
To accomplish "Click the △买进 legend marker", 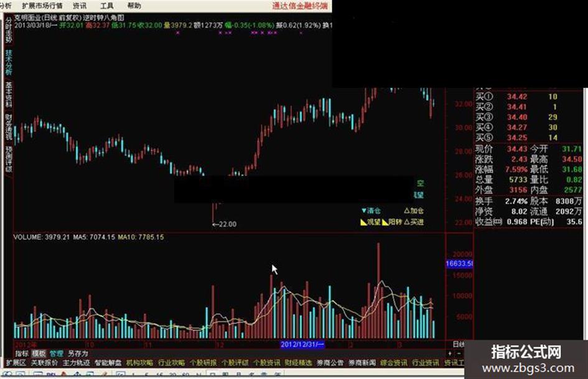I will coord(414,222).
